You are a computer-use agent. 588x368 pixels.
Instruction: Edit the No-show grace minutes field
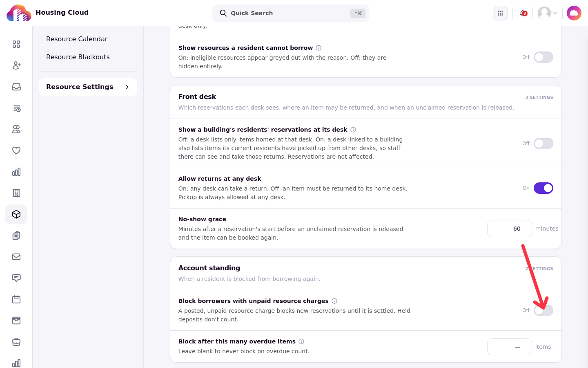point(510,229)
